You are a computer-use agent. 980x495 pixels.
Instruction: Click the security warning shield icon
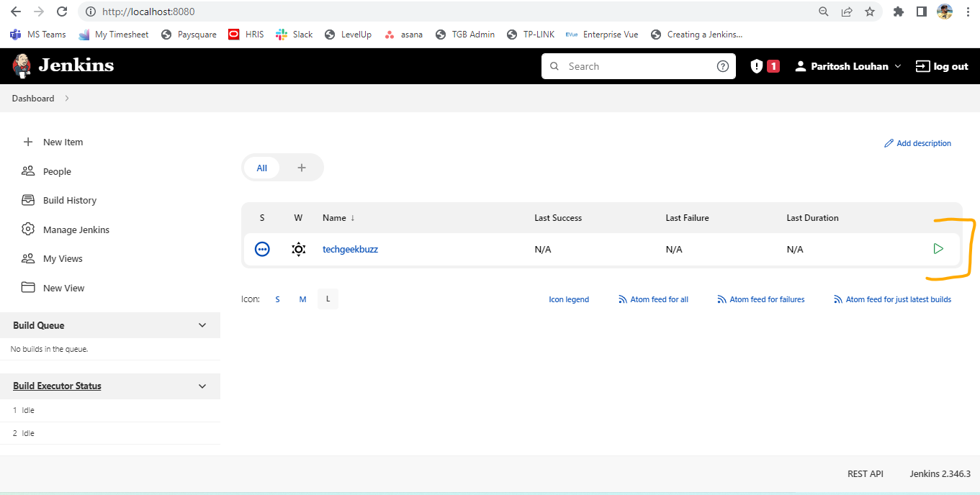coord(756,66)
